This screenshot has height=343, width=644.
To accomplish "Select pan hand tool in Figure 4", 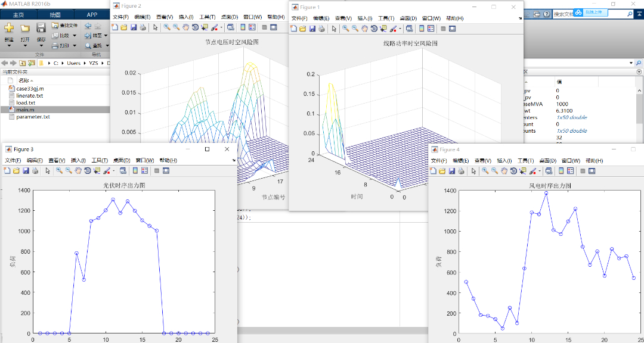I will (x=504, y=171).
